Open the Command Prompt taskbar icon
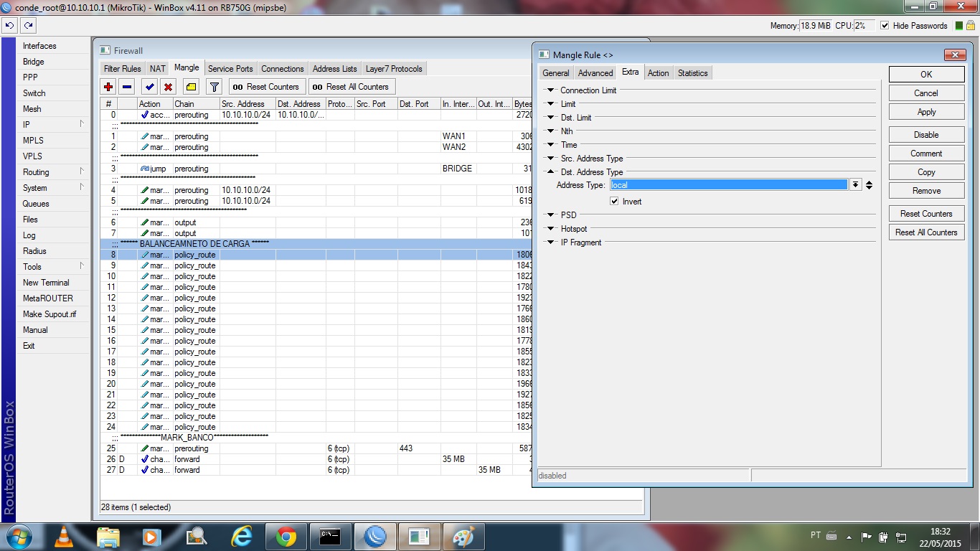The image size is (980, 551). click(x=331, y=537)
